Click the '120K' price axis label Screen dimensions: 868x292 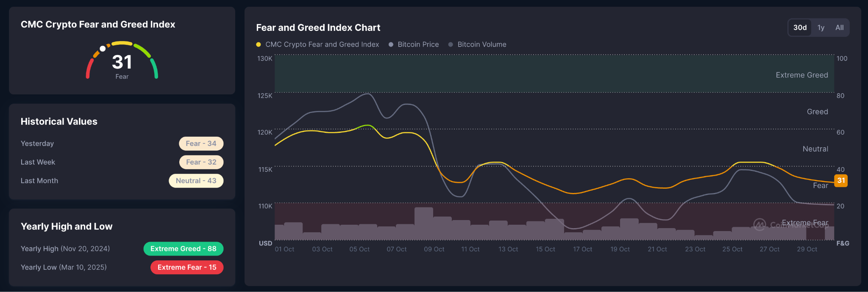point(265,132)
